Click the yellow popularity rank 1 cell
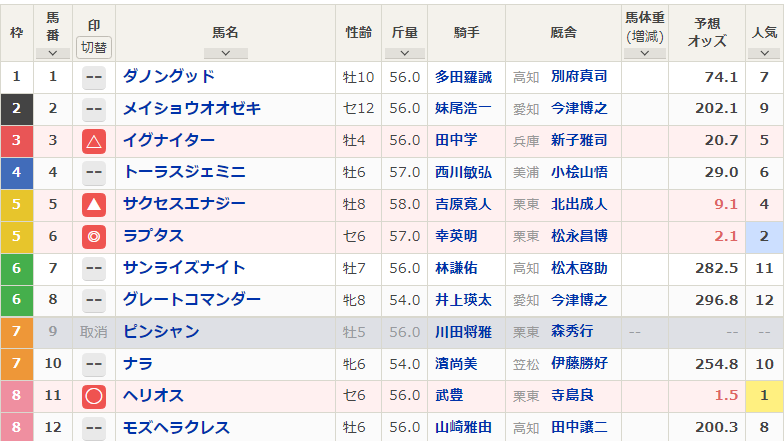784x441 pixels. 764,396
